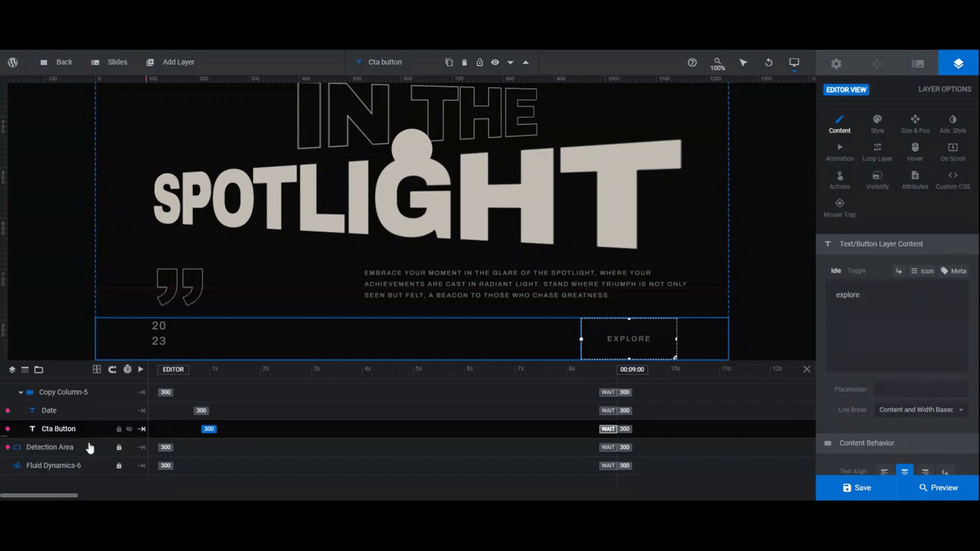Set text align to right
Viewport: 980px width, 551px height.
point(925,471)
